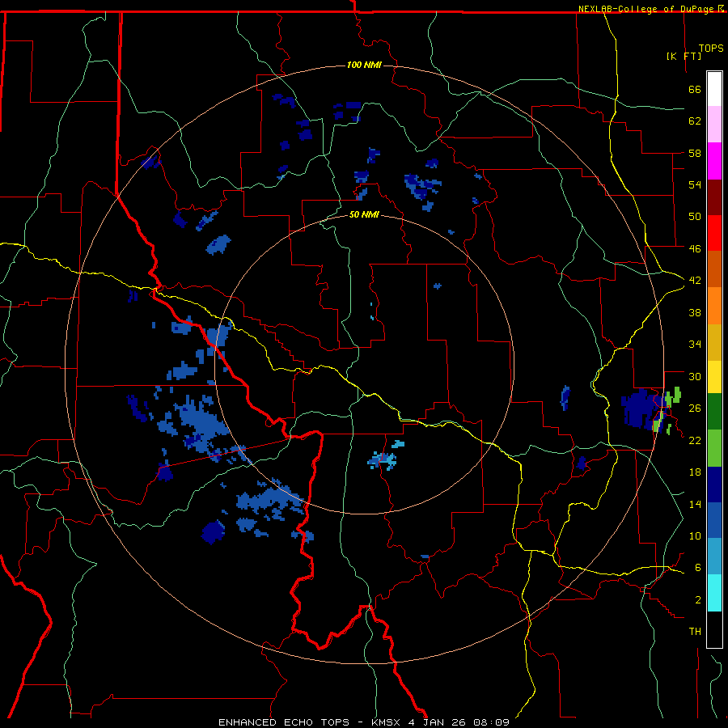The height and width of the screenshot is (728, 728).
Task: Click the 66 value on the scale
Action: pos(695,89)
